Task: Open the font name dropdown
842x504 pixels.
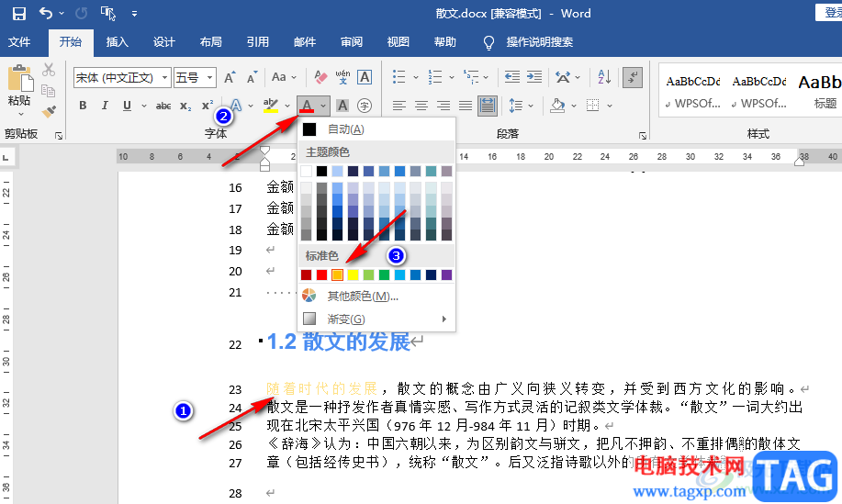Action: [x=165, y=78]
